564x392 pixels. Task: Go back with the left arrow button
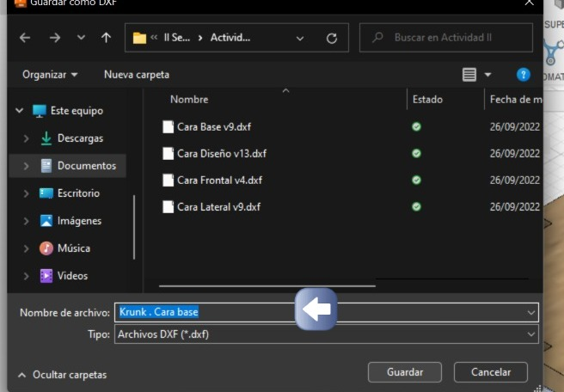[x=25, y=38]
